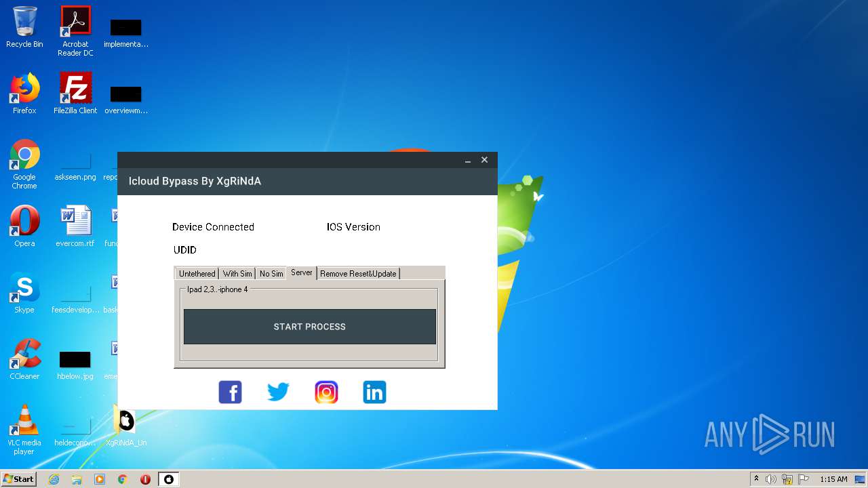Select the Server tab
Screen dimensions: 868x488
pyautogui.click(x=302, y=272)
